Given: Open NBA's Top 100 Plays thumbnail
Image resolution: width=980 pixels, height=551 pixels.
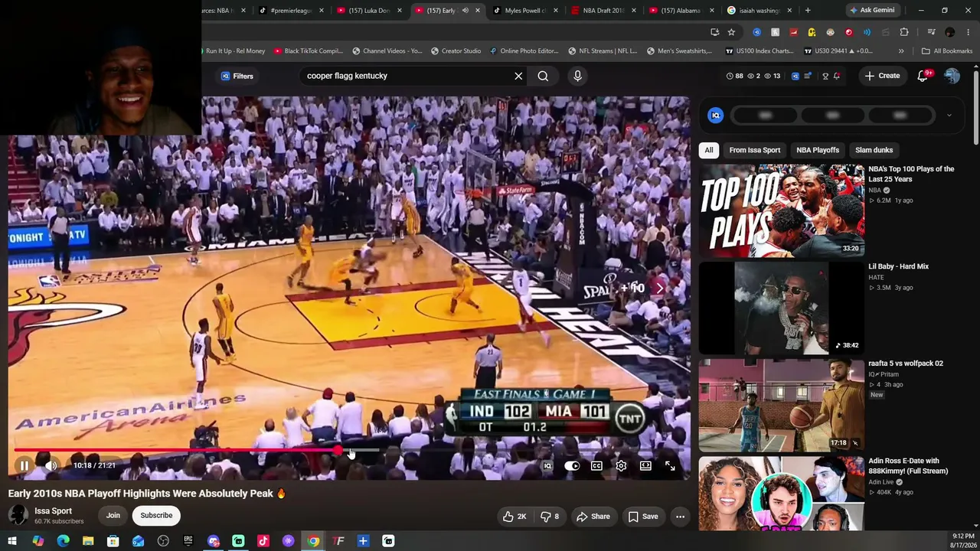Looking at the screenshot, I should click(x=782, y=210).
